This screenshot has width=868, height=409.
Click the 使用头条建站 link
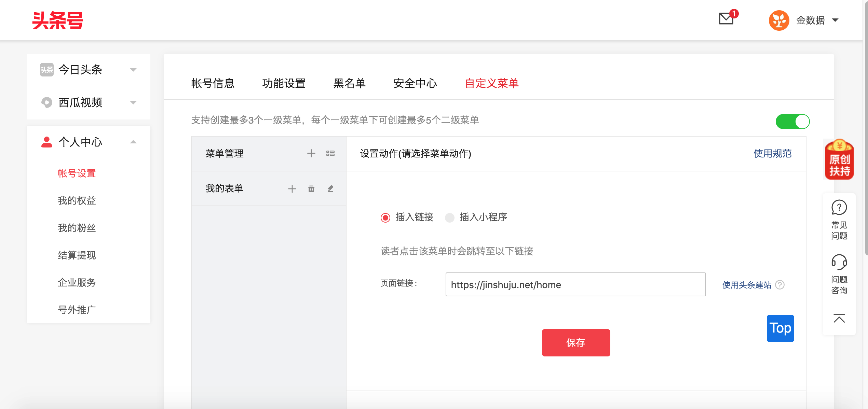747,285
